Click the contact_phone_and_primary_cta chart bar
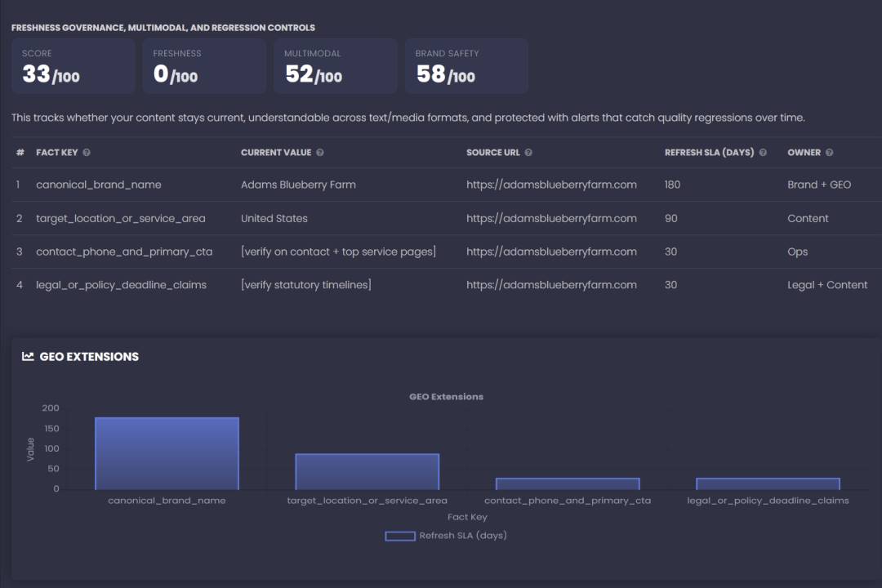The width and height of the screenshot is (882, 588). coord(568,483)
